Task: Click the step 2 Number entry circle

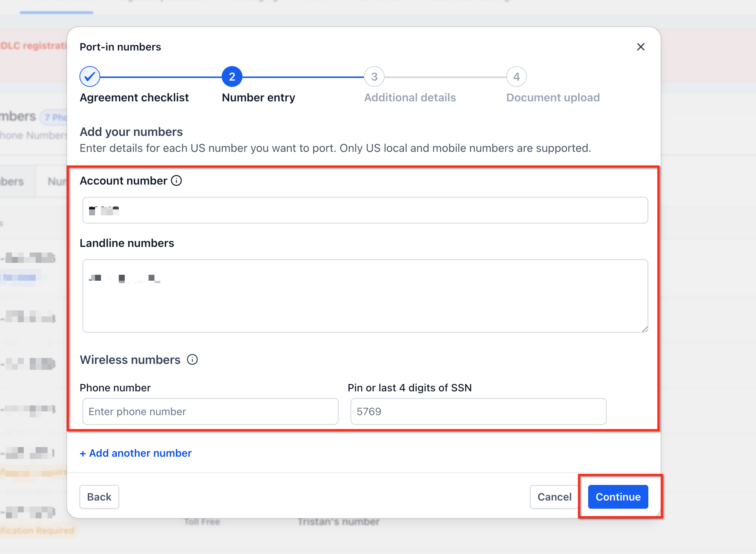Action: point(232,76)
